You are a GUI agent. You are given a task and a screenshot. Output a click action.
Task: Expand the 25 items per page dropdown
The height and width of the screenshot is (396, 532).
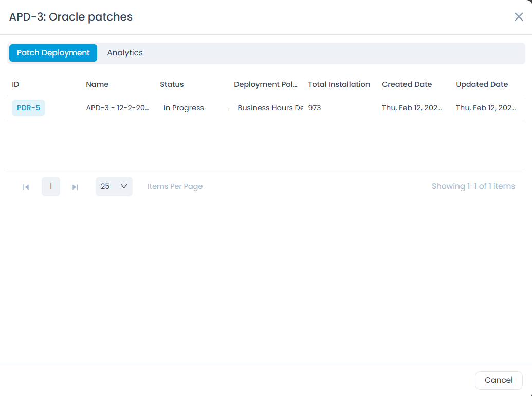click(114, 186)
